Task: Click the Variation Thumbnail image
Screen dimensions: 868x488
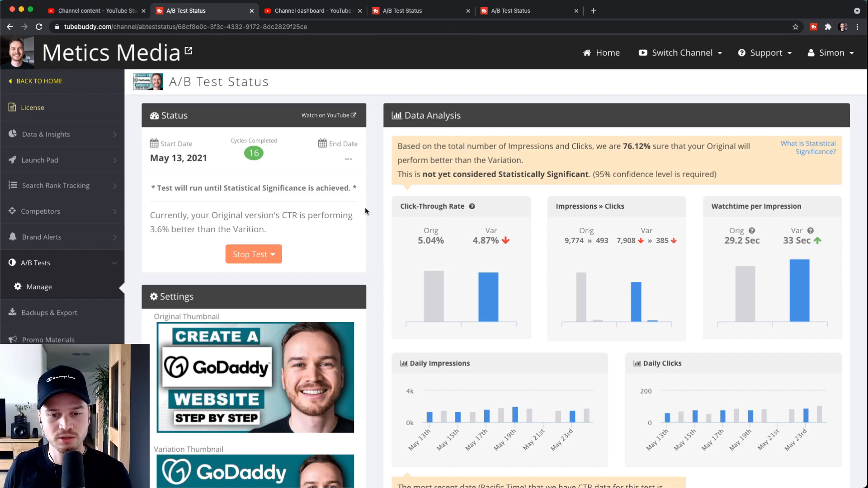Action: click(255, 471)
